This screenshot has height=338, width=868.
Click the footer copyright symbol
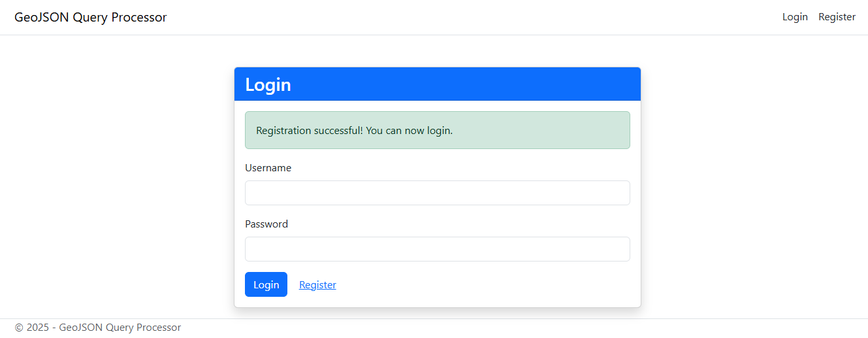(19, 328)
